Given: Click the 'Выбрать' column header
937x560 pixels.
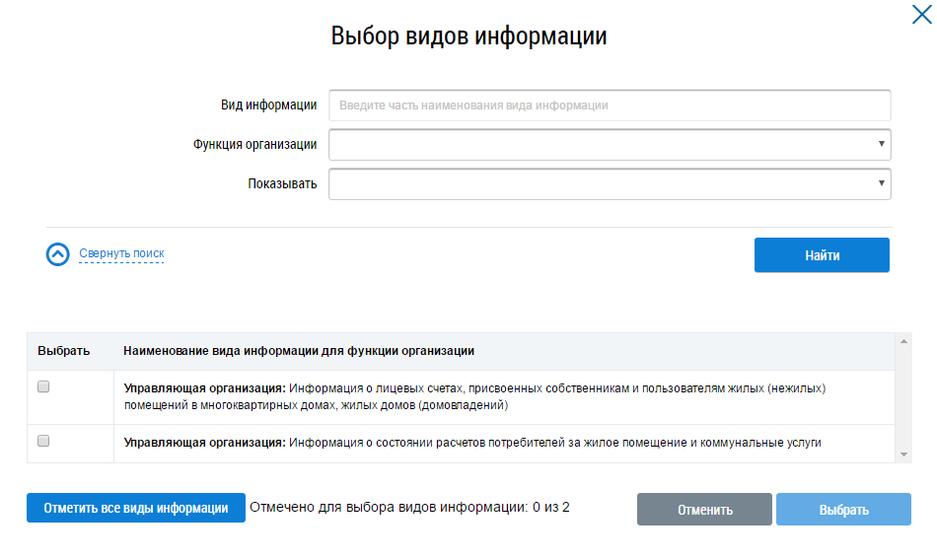Looking at the screenshot, I should [x=64, y=350].
